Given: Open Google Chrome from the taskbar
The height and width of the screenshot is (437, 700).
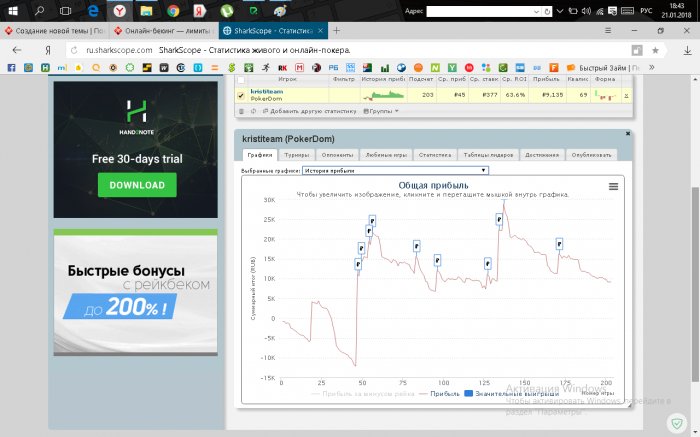Looking at the screenshot, I should pos(172,10).
